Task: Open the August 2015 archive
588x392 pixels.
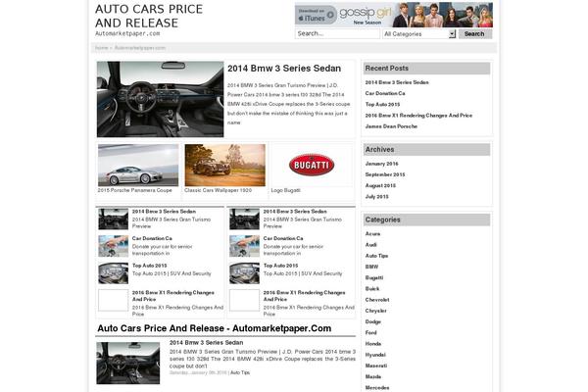Action: tap(380, 185)
